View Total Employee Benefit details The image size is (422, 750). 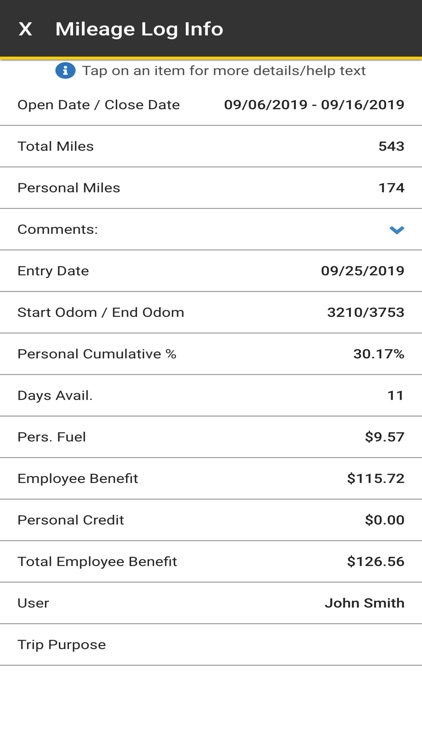pos(211,562)
